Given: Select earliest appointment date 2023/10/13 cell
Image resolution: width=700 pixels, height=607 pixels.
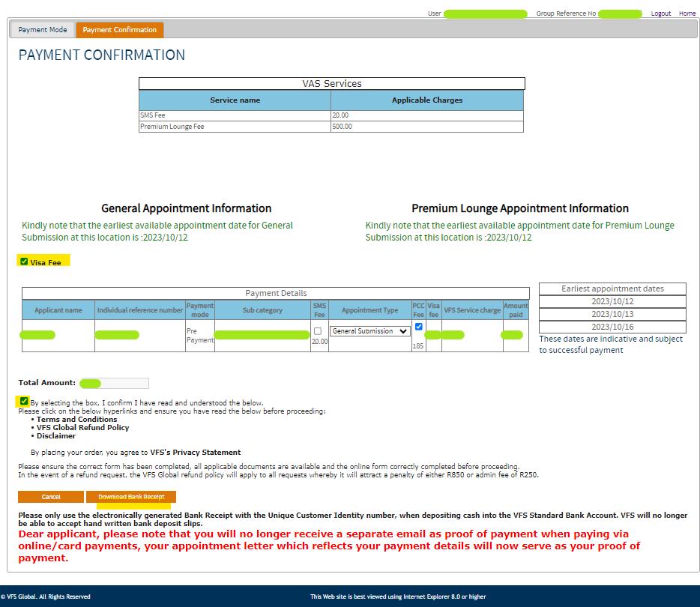Looking at the screenshot, I should point(612,314).
